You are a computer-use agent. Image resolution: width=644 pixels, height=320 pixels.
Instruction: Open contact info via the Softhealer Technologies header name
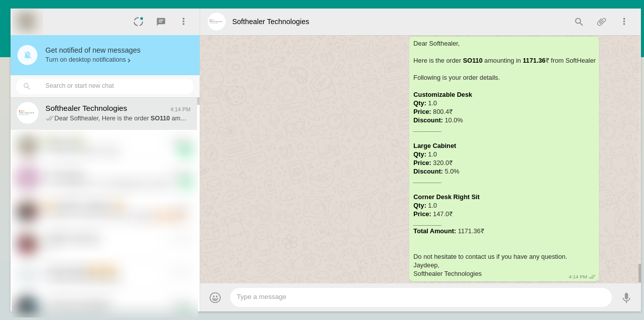coord(271,22)
